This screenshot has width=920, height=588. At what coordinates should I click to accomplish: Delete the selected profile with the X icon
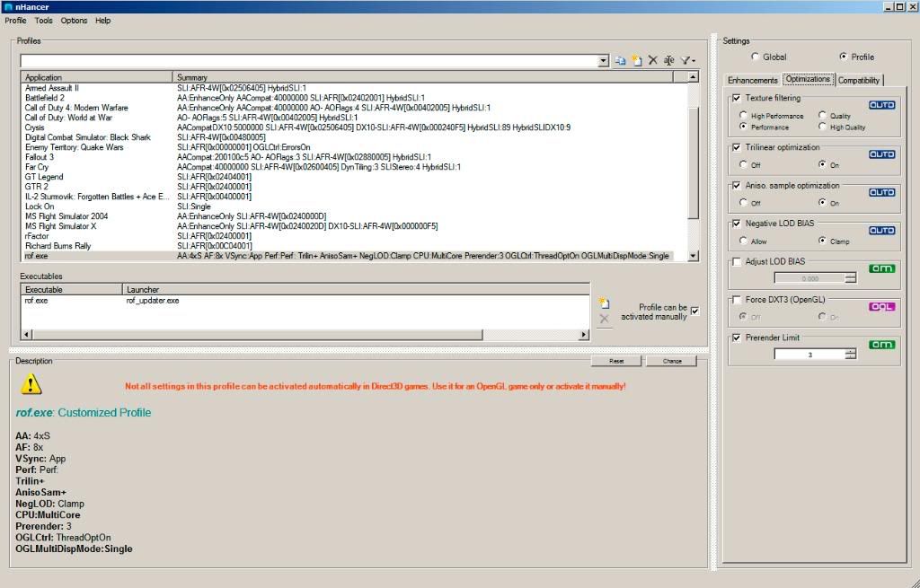point(652,60)
